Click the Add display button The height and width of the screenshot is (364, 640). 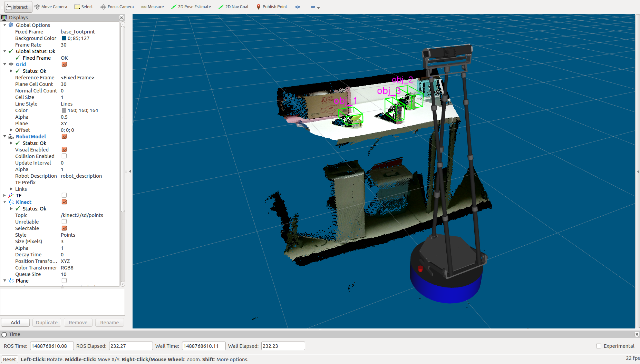[x=15, y=323]
